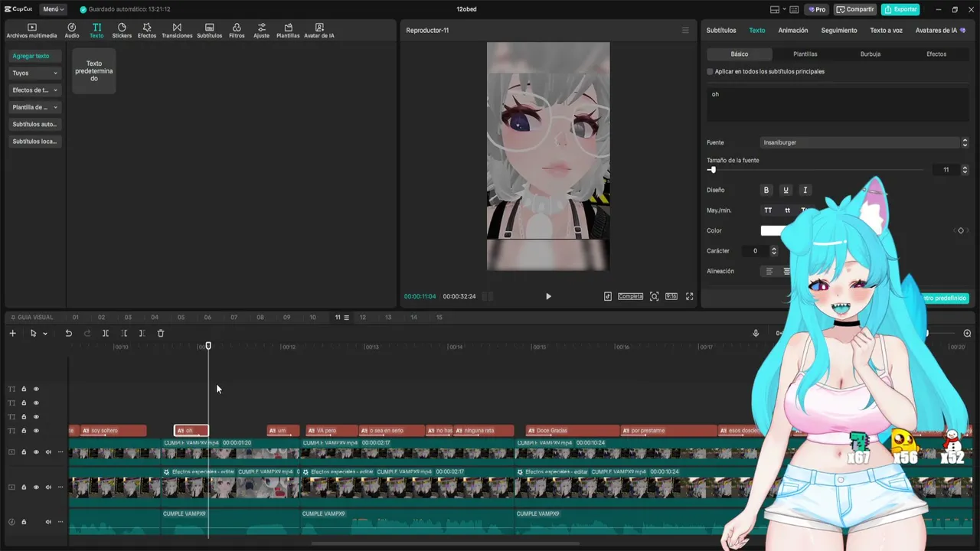The image size is (980, 551).
Task: Check Aplicar en todos los subtítulos principales
Action: pyautogui.click(x=710, y=71)
